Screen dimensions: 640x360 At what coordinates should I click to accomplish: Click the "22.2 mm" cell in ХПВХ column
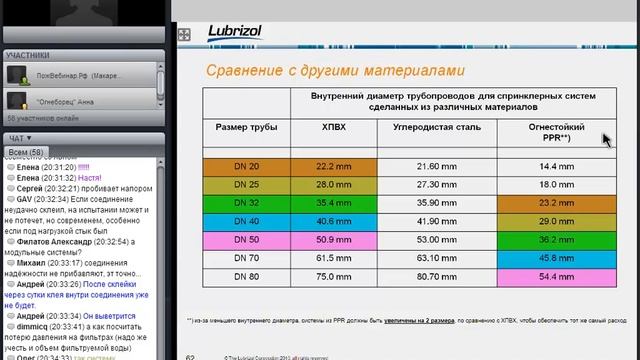click(333, 167)
